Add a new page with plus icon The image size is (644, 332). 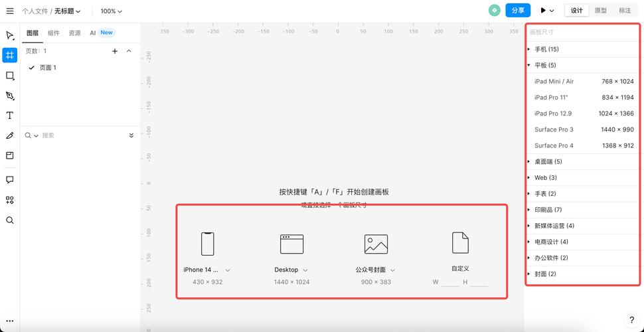115,51
